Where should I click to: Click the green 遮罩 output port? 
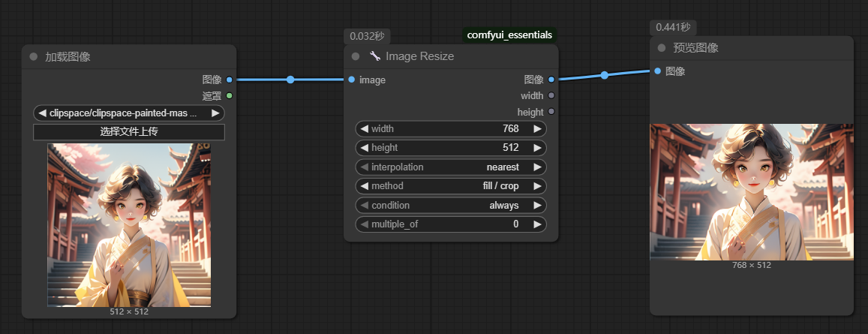[229, 95]
